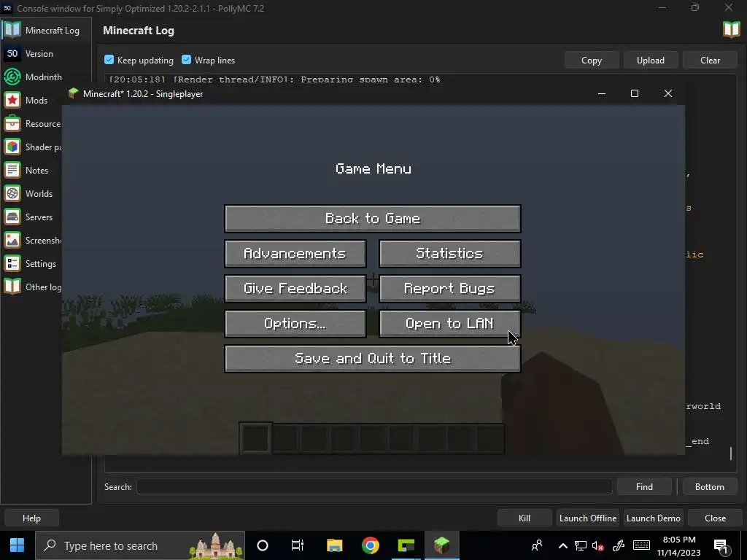This screenshot has height=560, width=747.
Task: Click Open to LAN button
Action: tap(449, 324)
